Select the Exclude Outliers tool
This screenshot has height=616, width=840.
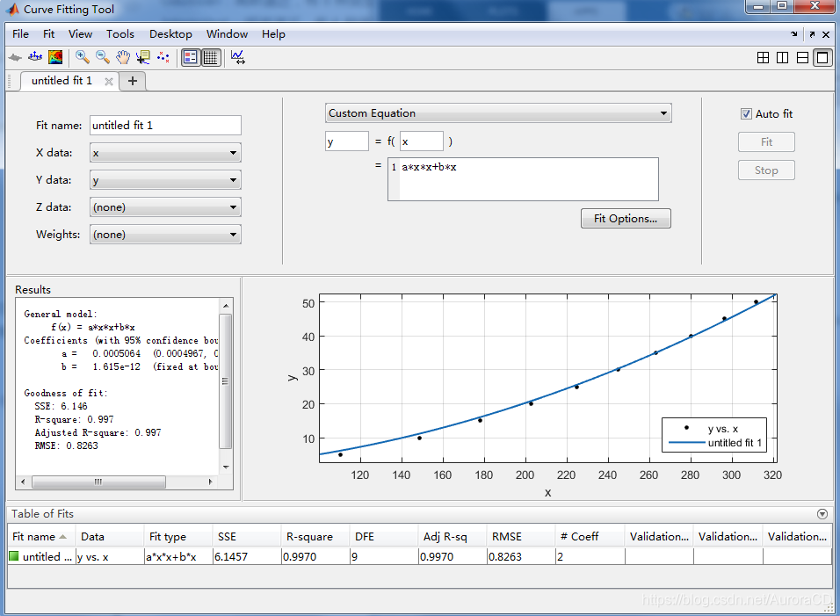pos(163,57)
